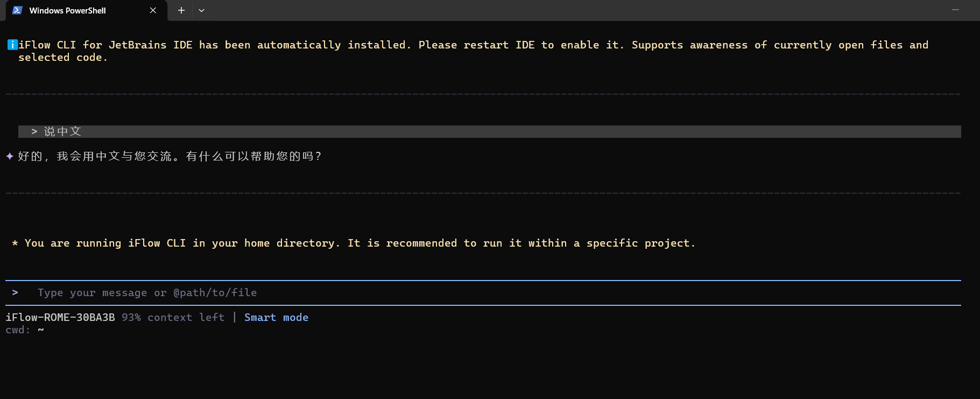Click the blue info icon beside the iFlow notice
This screenshot has width=980, height=399.
[12, 45]
